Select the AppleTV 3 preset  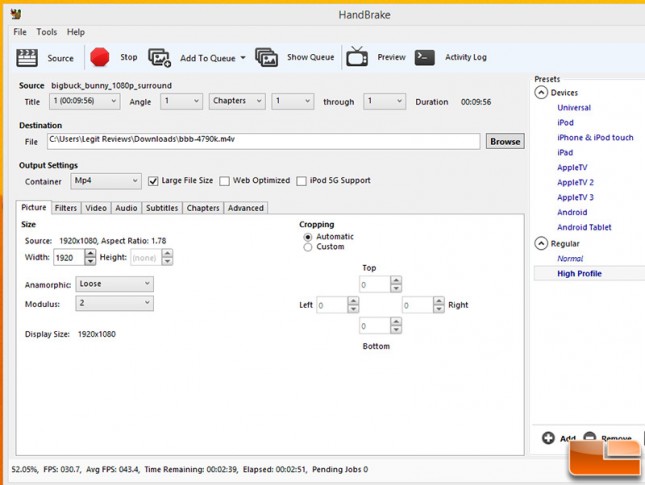tap(575, 197)
